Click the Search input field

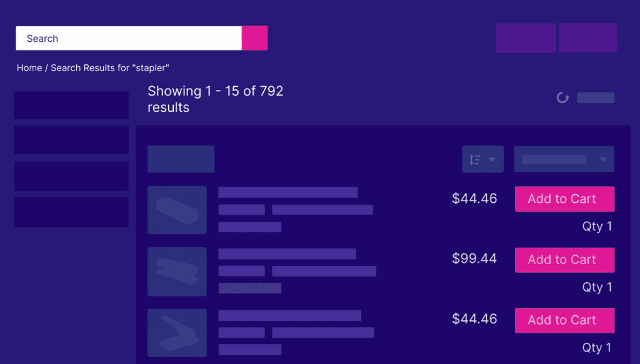coord(128,38)
